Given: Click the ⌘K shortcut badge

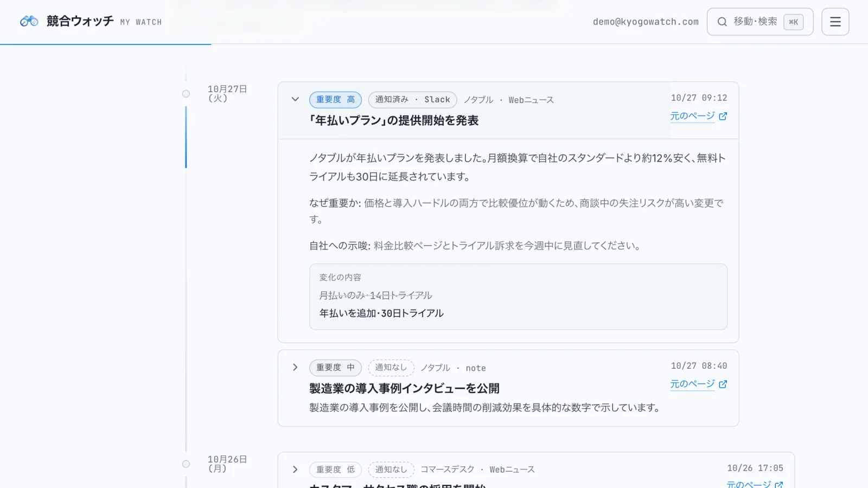Looking at the screenshot, I should click(794, 22).
